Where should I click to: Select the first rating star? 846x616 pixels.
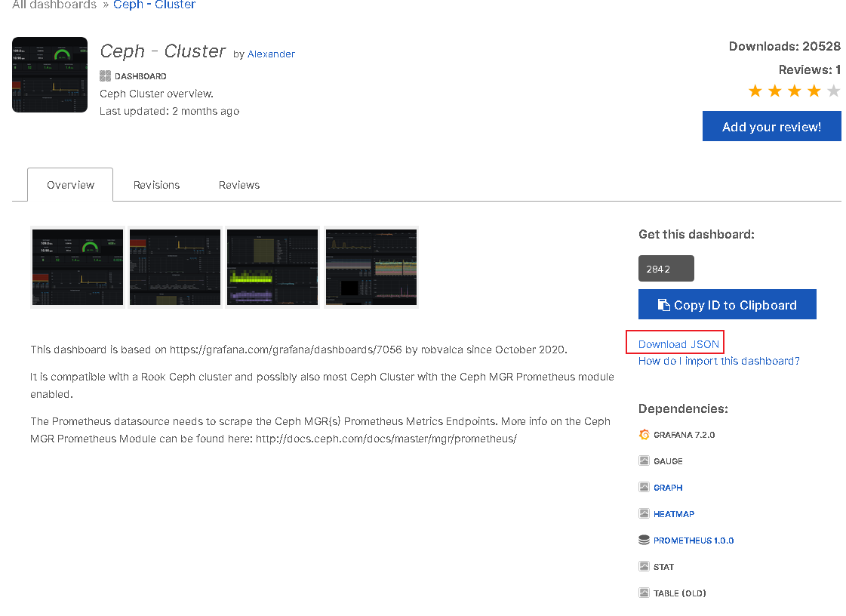pos(755,91)
